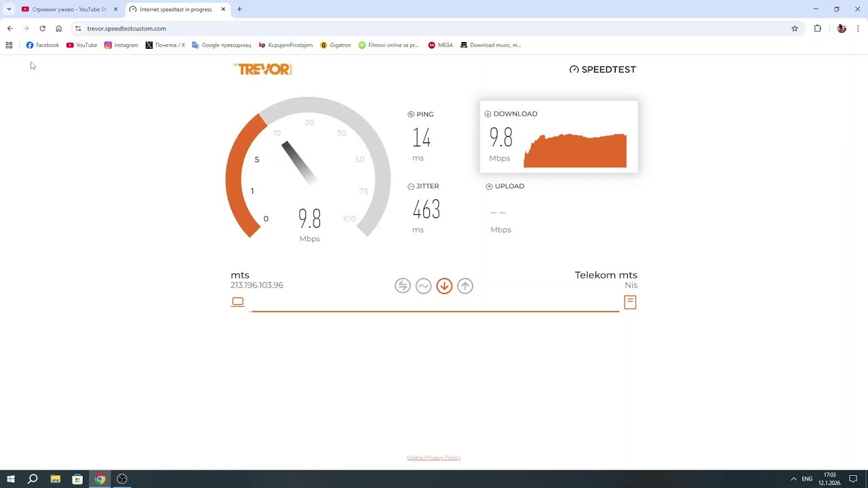Go back to previous page
Viewport: 868px width, 488px height.
point(9,28)
